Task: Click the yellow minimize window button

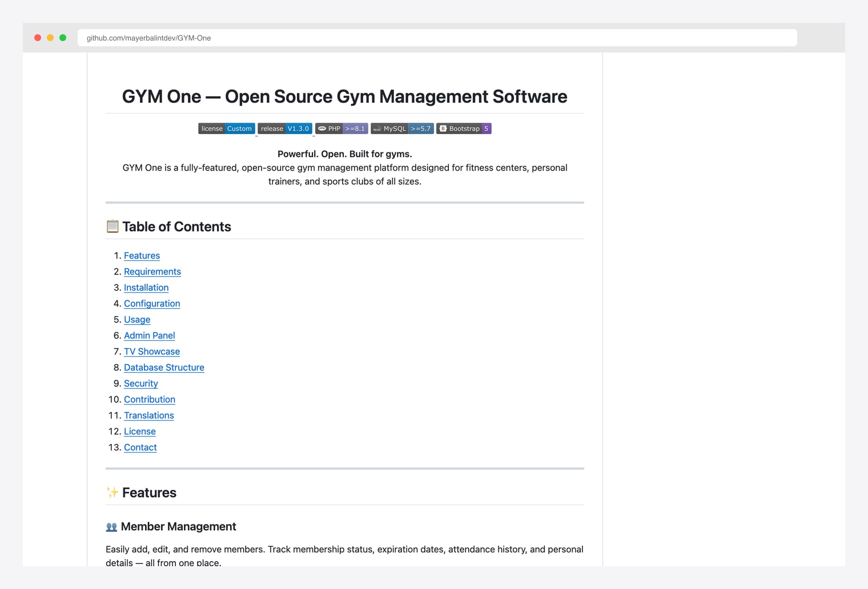Action: [50, 38]
